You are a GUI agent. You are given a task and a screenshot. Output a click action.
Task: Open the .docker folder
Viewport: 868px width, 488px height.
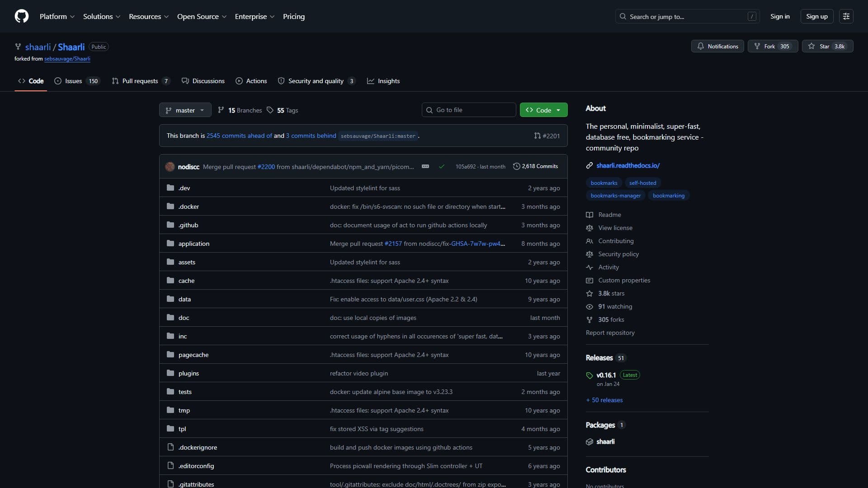[x=189, y=206]
